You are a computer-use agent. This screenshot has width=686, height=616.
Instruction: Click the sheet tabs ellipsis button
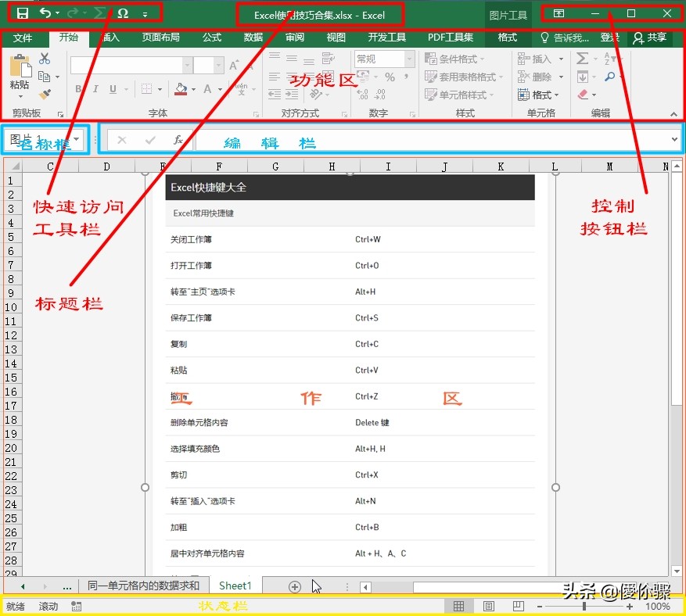pos(67,587)
